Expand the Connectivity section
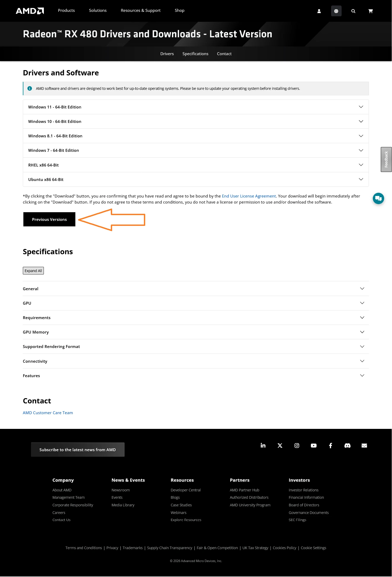 (x=196, y=361)
